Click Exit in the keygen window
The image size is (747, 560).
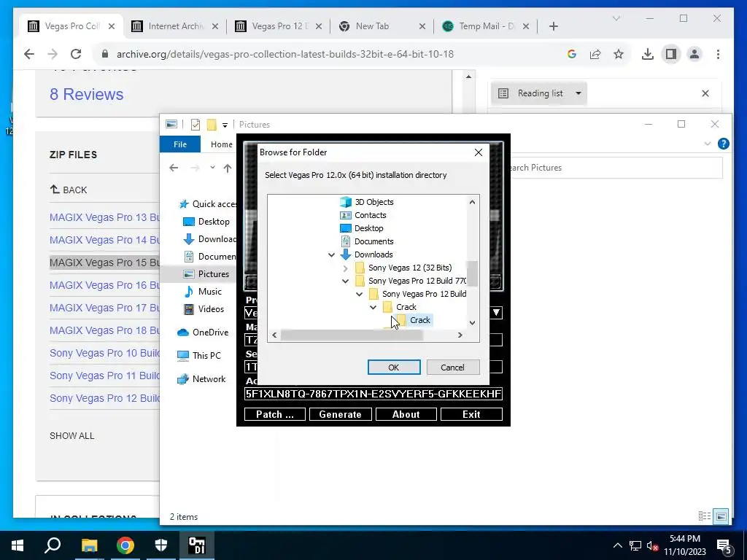coord(471,414)
